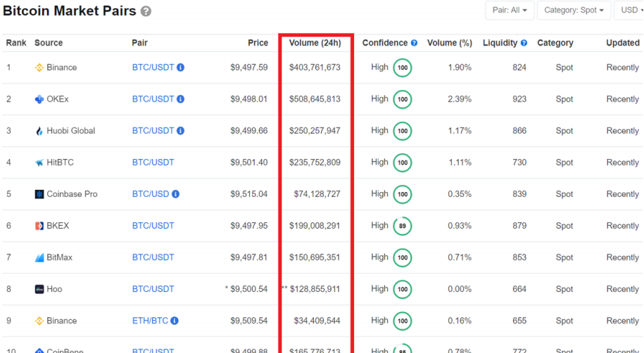
Task: Click the Huobi Global source name
Action: pos(70,131)
